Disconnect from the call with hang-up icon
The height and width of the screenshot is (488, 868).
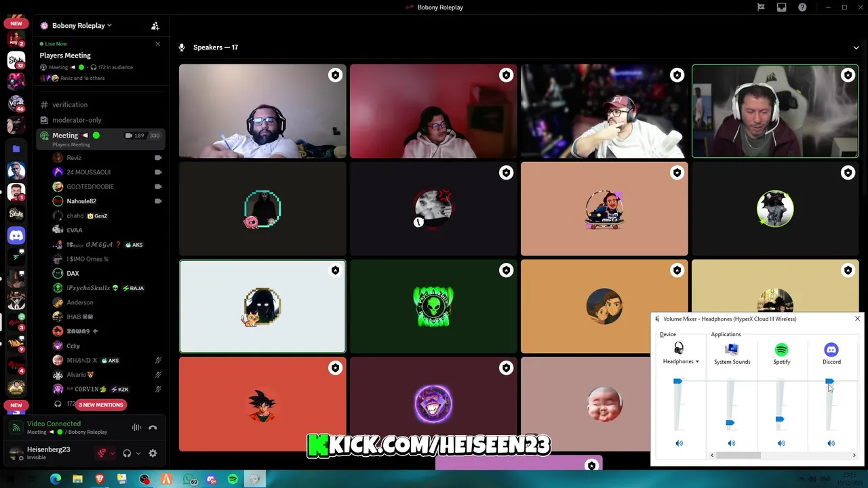(x=153, y=428)
